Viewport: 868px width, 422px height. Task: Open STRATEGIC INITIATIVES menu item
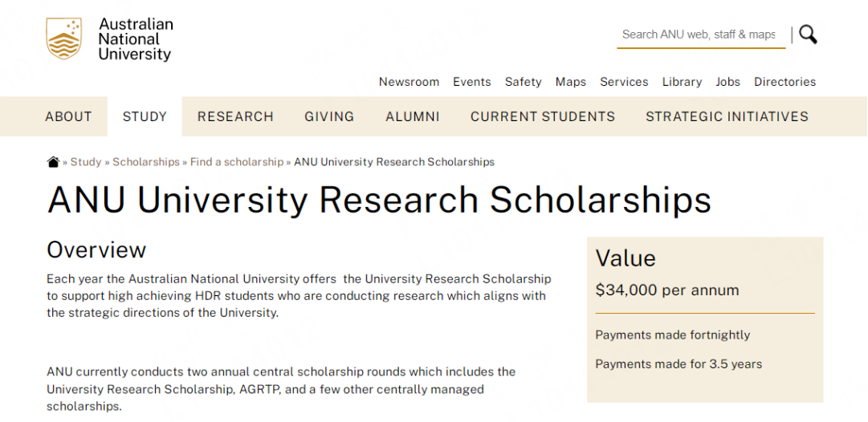727,116
